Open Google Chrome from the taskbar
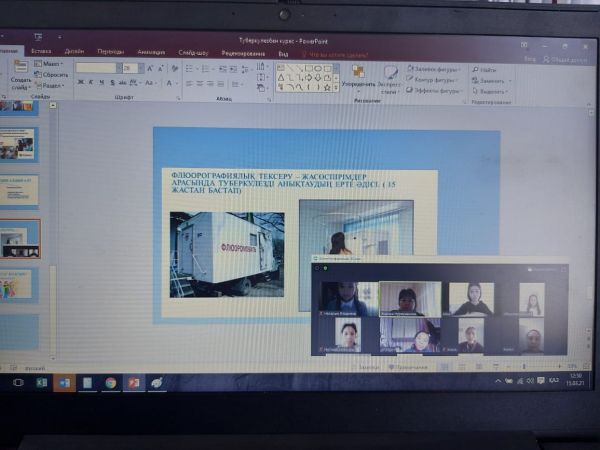 (110, 382)
